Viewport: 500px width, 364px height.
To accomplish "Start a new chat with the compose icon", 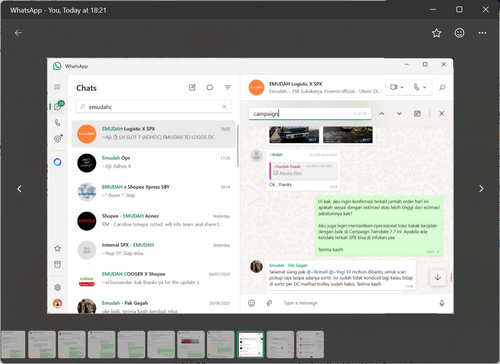I will click(x=192, y=88).
